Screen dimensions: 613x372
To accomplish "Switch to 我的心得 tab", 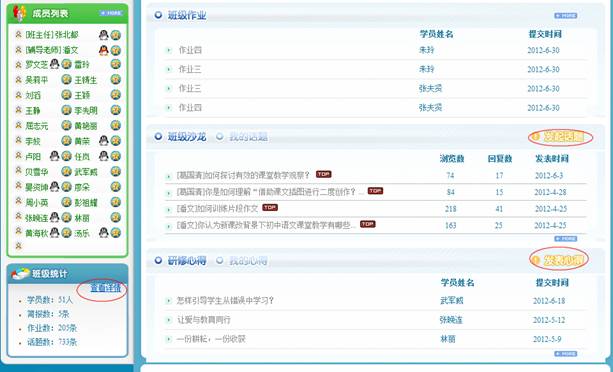I will (248, 260).
